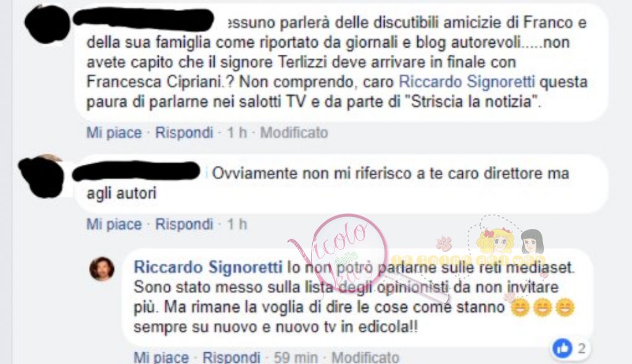
Task: Like the 'Ovviamente non mi riferisco' comment
Action: click(x=114, y=224)
